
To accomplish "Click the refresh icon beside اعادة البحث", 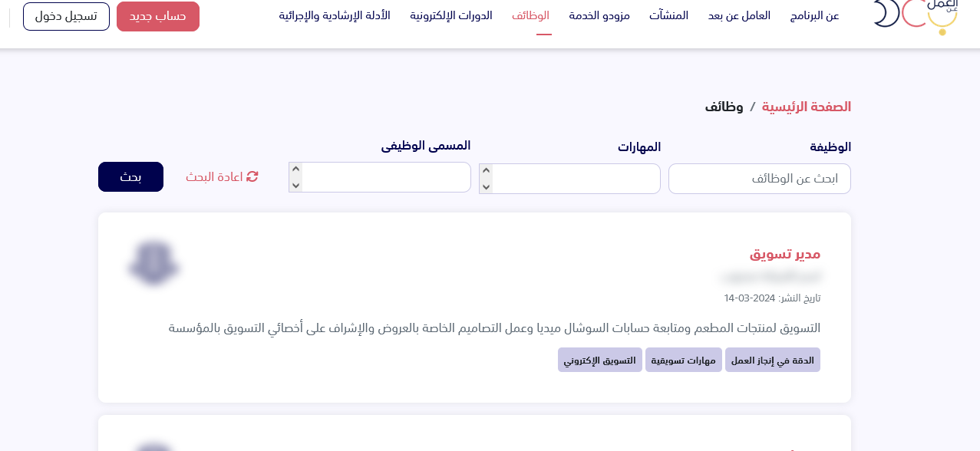I will click(252, 177).
